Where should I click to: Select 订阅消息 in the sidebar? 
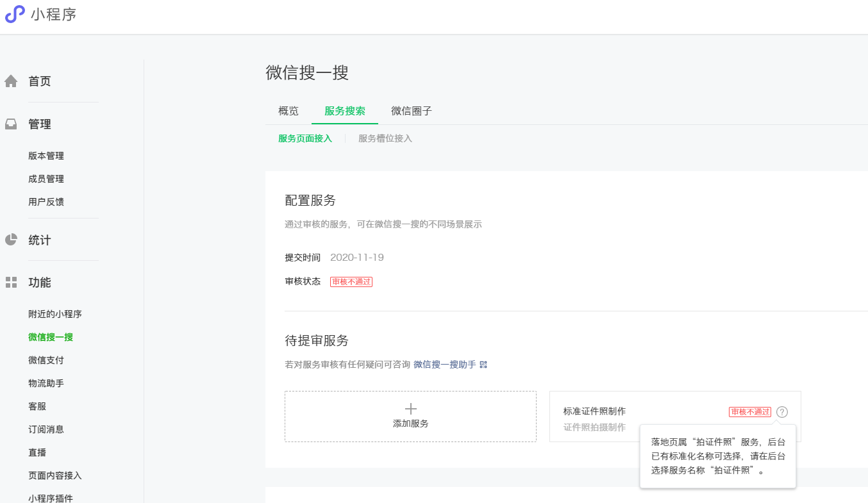point(46,429)
